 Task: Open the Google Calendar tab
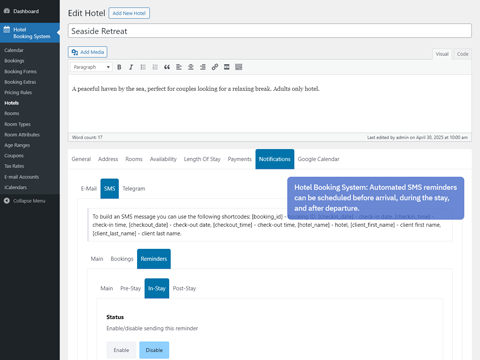(318, 159)
